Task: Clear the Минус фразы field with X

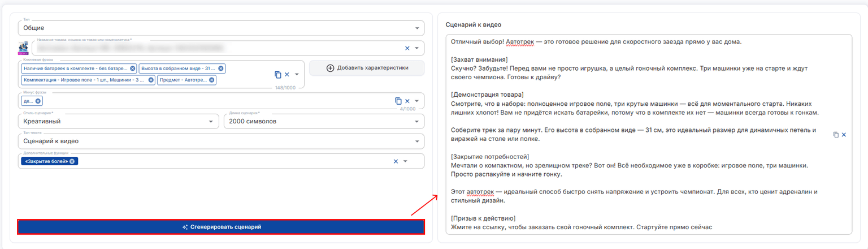Action: [407, 101]
